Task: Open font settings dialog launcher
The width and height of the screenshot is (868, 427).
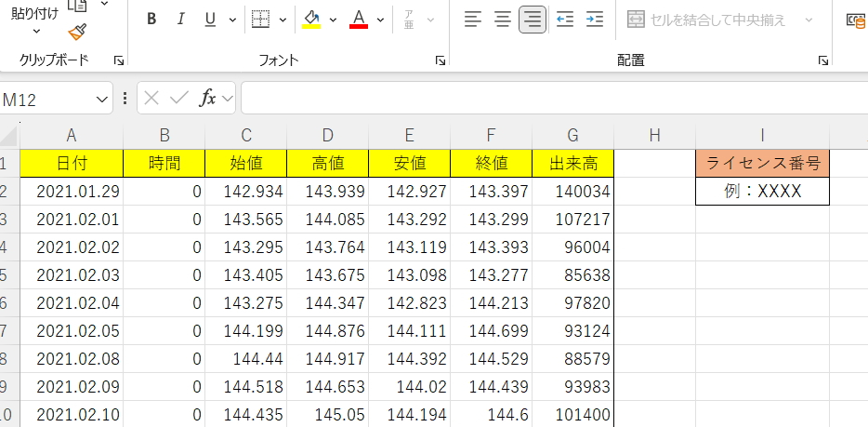Action: [440, 60]
